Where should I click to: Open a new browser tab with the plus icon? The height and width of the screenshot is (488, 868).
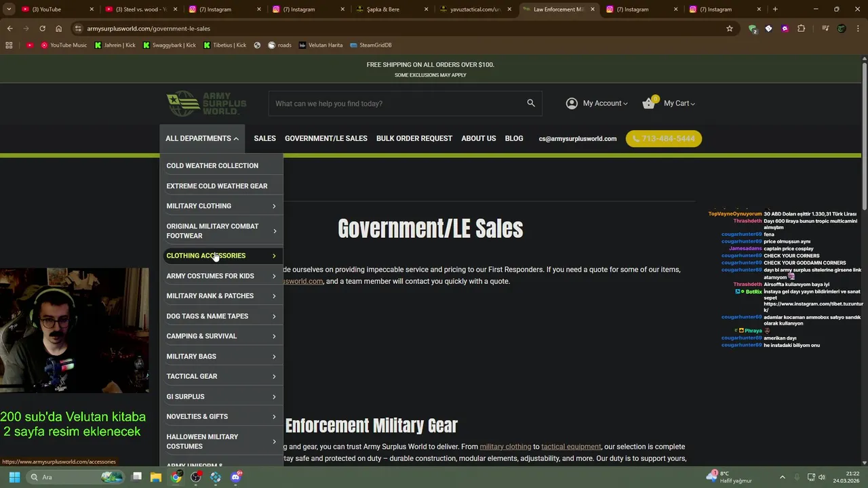click(775, 9)
